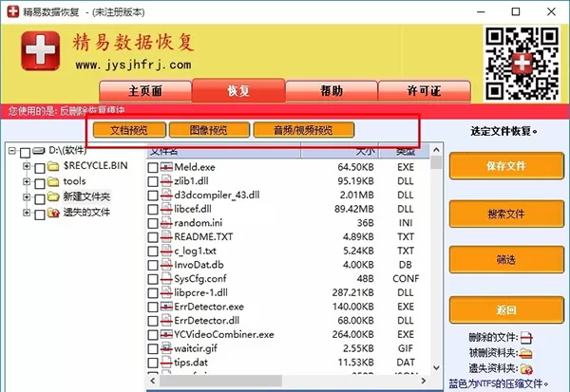Open the 帮助 tab
This screenshot has width=570, height=392.
332,91
